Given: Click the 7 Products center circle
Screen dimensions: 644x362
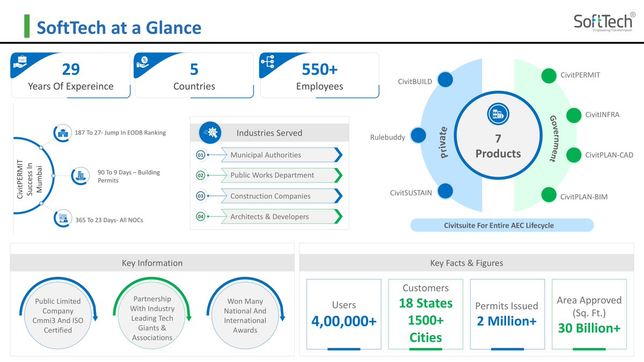Looking at the screenshot, I should pyautogui.click(x=498, y=136).
